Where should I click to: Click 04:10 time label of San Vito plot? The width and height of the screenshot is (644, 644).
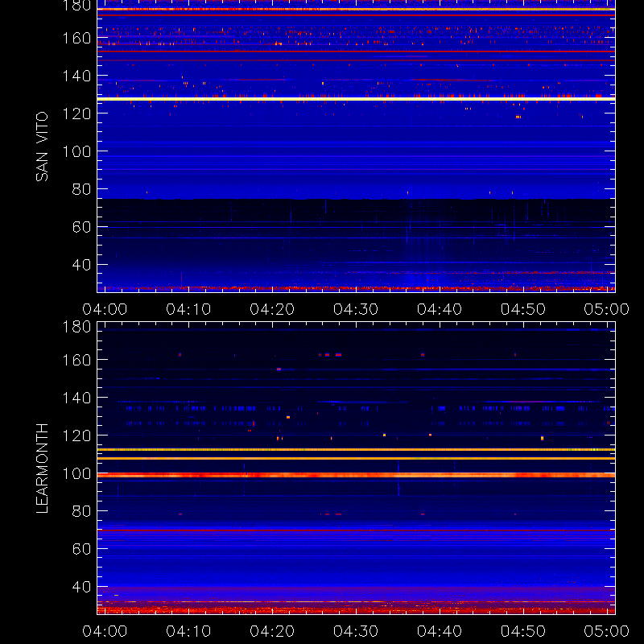(188, 309)
